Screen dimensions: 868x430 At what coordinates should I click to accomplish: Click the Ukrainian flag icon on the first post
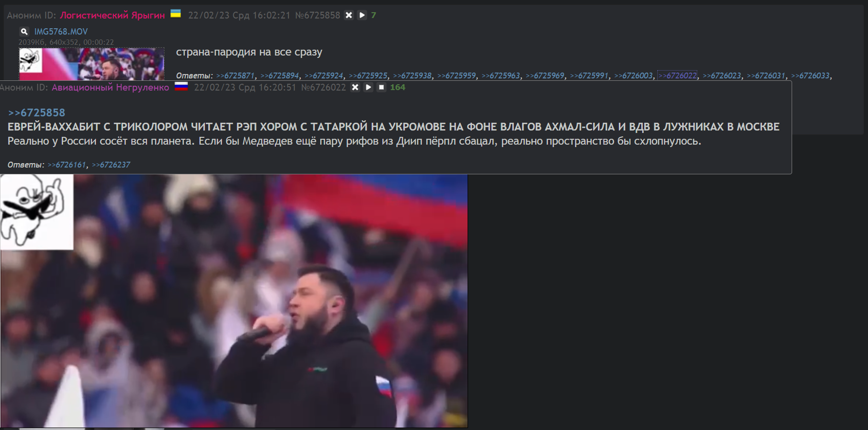pyautogui.click(x=176, y=14)
